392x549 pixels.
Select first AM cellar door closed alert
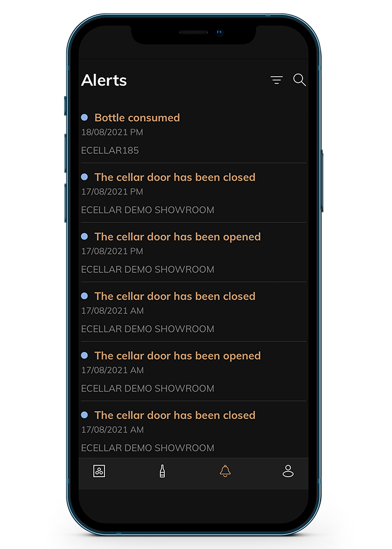(194, 312)
